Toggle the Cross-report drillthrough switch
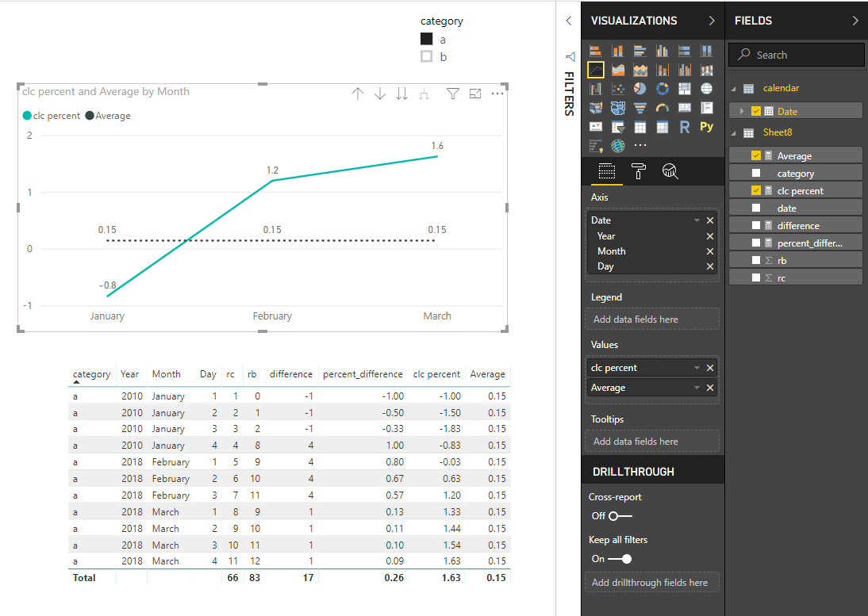The width and height of the screenshot is (868, 616). [x=620, y=516]
